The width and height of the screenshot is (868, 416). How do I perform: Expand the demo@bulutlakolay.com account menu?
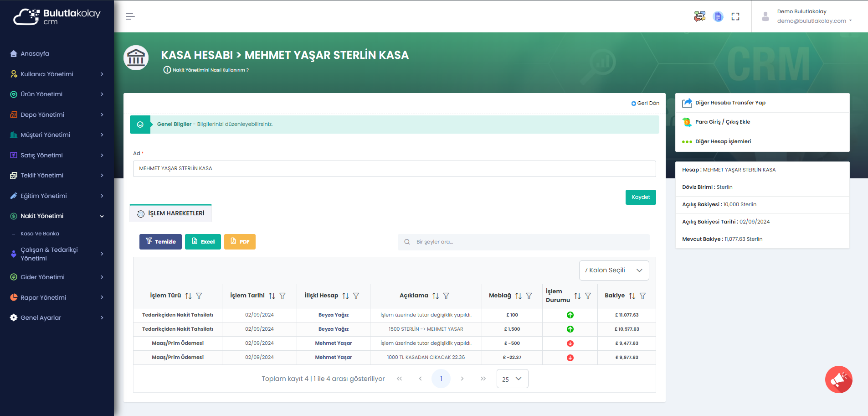814,21
